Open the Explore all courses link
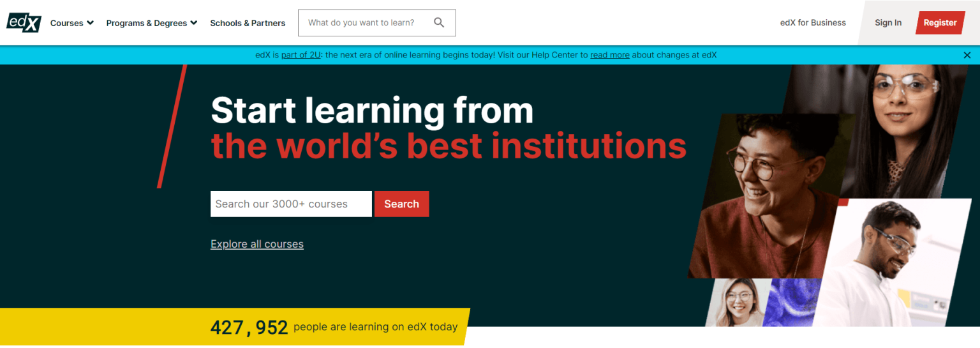The height and width of the screenshot is (348, 980). pyautogui.click(x=256, y=245)
